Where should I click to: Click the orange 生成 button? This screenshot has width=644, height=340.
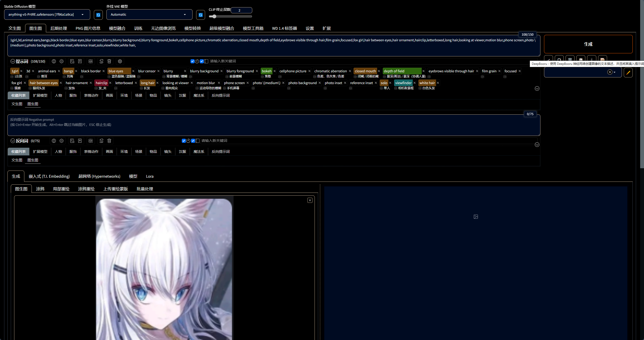(x=588, y=44)
